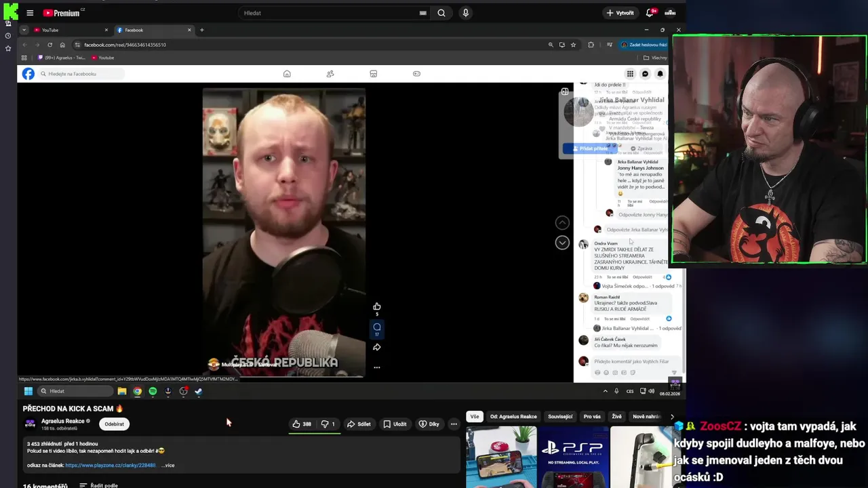
Task: Open File Explorer from the taskbar
Action: pyautogui.click(x=122, y=391)
